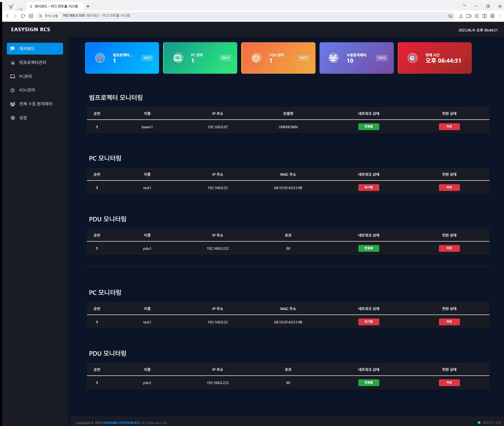The width and height of the screenshot is (504, 426).
Task: Toggle the first pdu1 꺼짐 power badge
Action: (449, 248)
